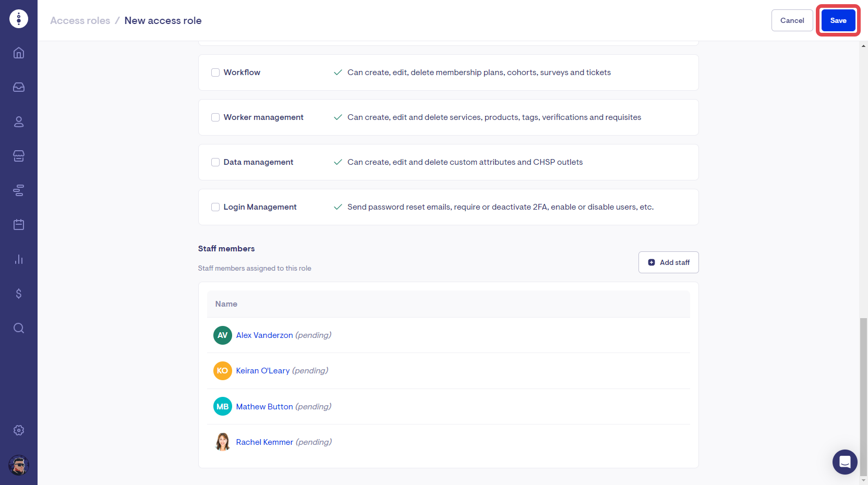This screenshot has height=485, width=868.
Task: Click the CHSP outlets description text
Action: (465, 162)
